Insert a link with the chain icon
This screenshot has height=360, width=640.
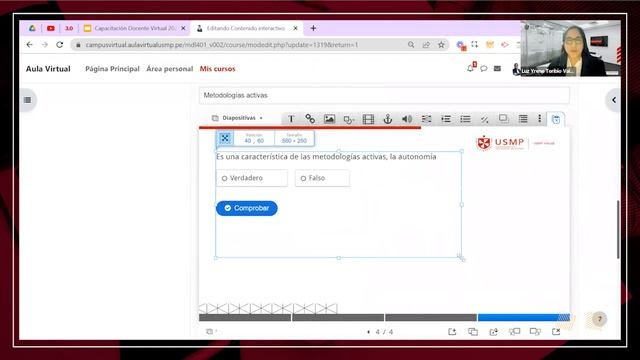click(x=310, y=119)
